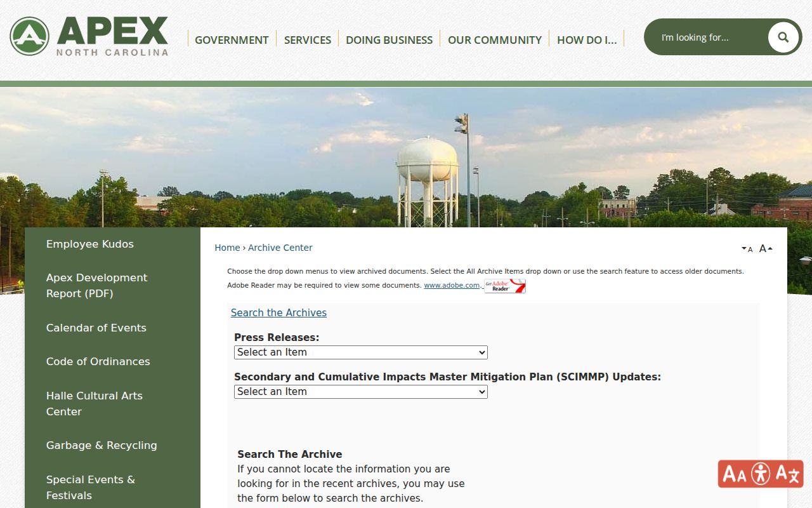Decrease text size with small A icon
The width and height of the screenshot is (812, 508).
[747, 249]
